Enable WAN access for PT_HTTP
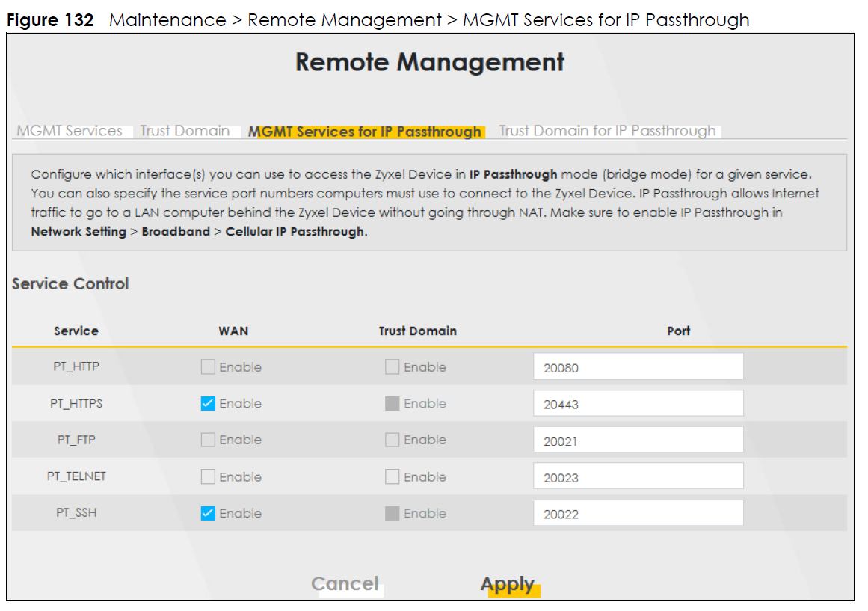868x611 pixels. click(208, 367)
